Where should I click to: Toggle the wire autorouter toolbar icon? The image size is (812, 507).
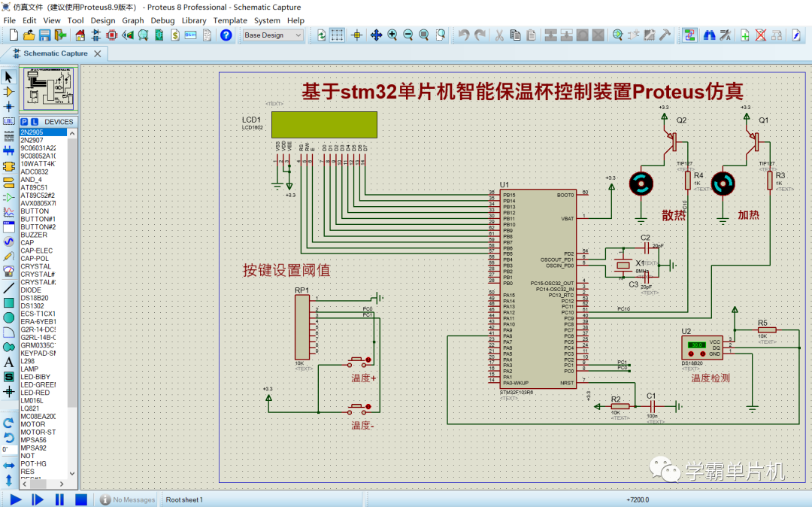[x=689, y=35]
